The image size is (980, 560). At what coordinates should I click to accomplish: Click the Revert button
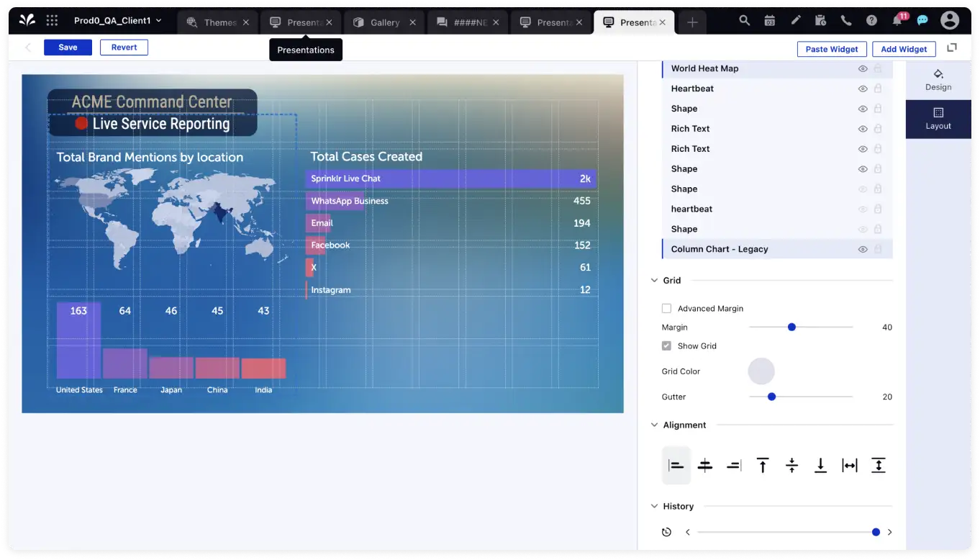124,48
